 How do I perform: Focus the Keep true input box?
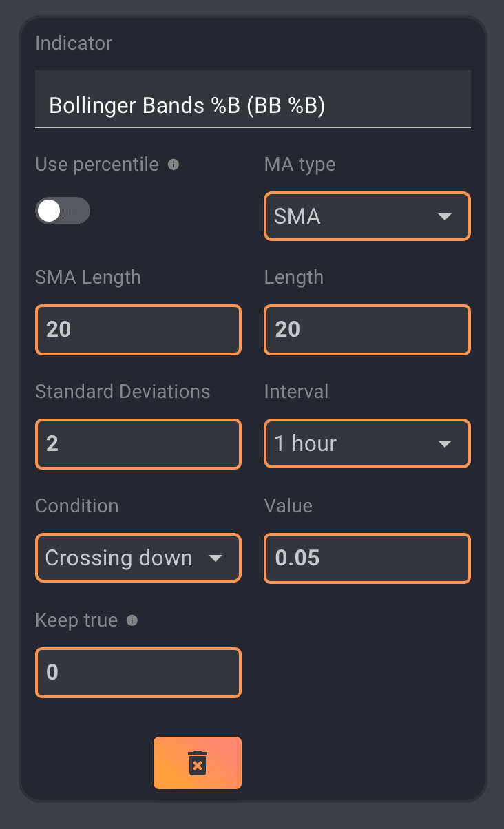pos(138,672)
